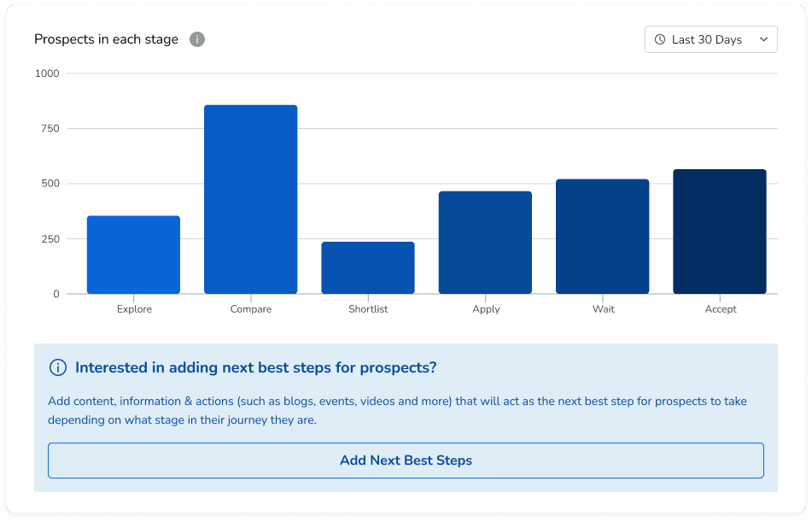
Task: Click the 'Apply' axis label
Action: [486, 309]
